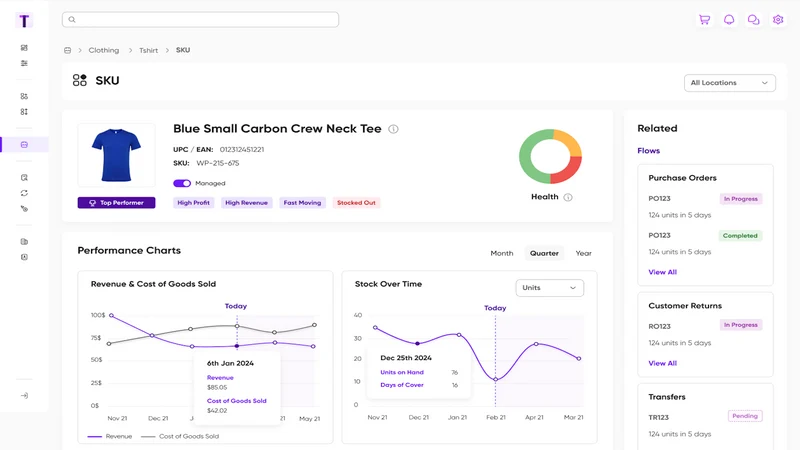Viewport: 800px width, 450px height.
Task: Switch performance charts to Month
Action: [502, 253]
